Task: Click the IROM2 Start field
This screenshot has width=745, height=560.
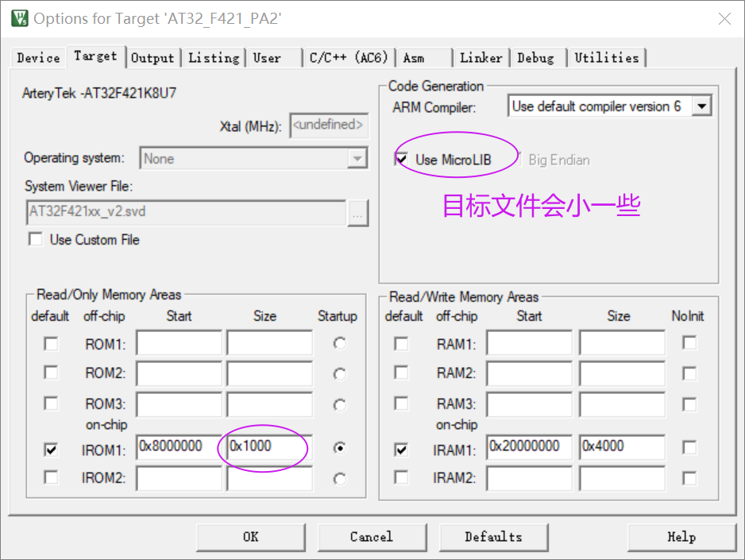Action: [x=179, y=478]
